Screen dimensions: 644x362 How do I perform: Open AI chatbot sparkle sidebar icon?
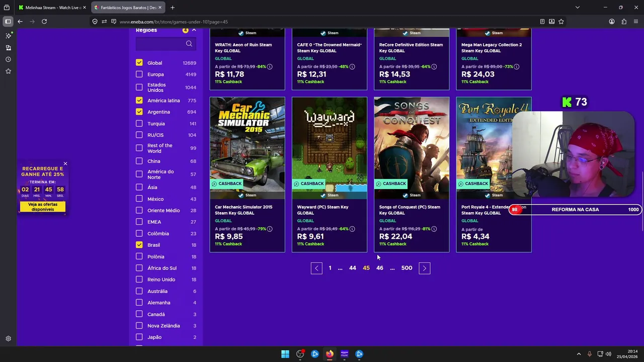[x=8, y=36]
